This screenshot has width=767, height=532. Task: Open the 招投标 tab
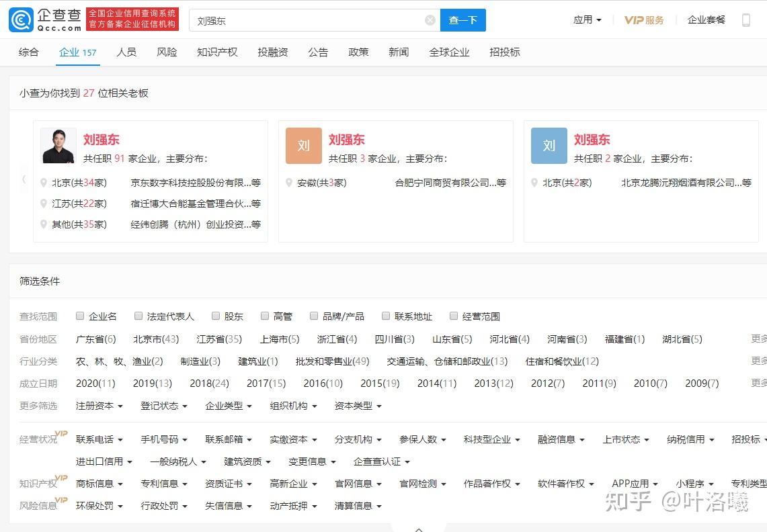(504, 52)
